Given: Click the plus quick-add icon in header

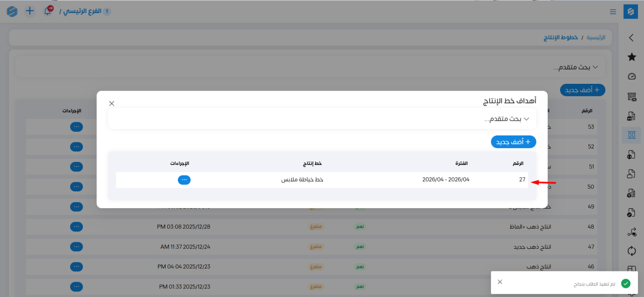Looking at the screenshot, I should [x=30, y=11].
